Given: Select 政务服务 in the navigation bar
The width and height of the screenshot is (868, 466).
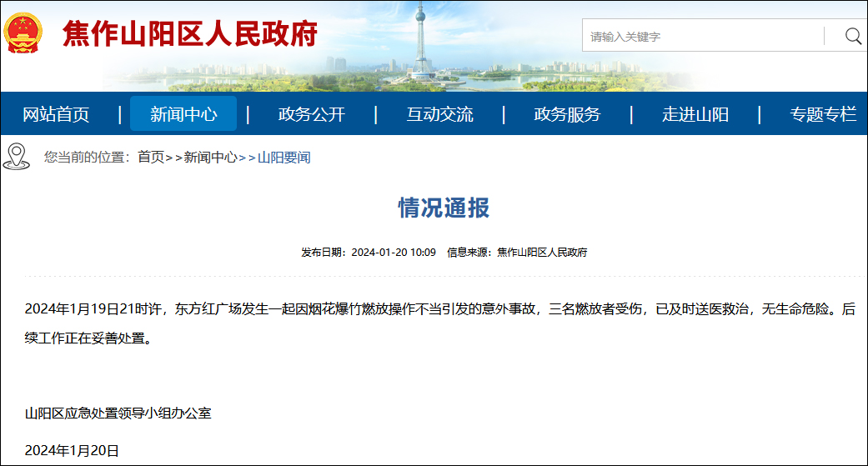Looking at the screenshot, I should [568, 114].
